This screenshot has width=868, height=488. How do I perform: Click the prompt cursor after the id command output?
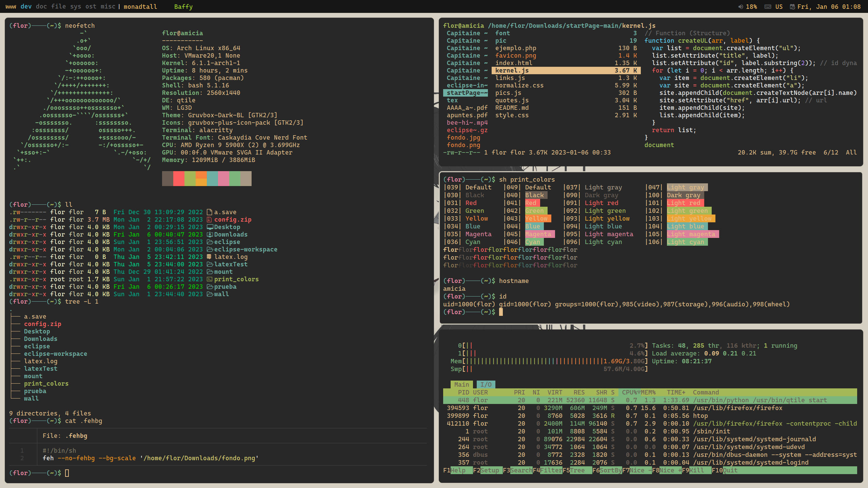[x=501, y=312]
